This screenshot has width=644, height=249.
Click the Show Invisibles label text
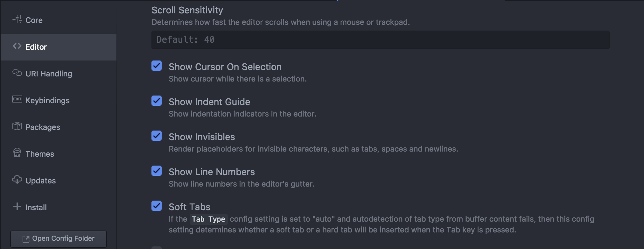[202, 137]
